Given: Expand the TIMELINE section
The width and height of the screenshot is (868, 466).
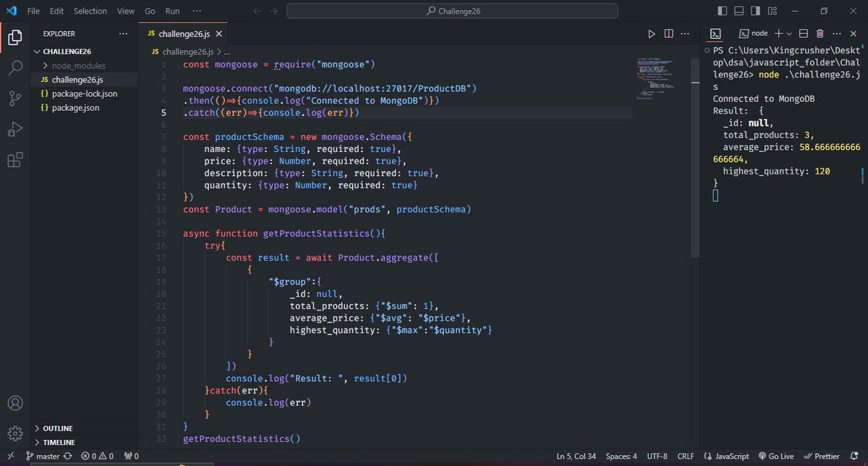Looking at the screenshot, I should coord(85,442).
